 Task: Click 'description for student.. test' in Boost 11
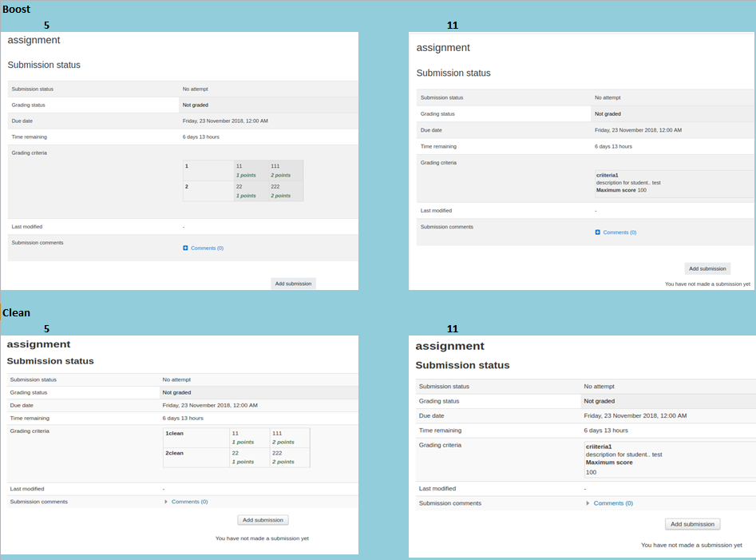click(628, 183)
